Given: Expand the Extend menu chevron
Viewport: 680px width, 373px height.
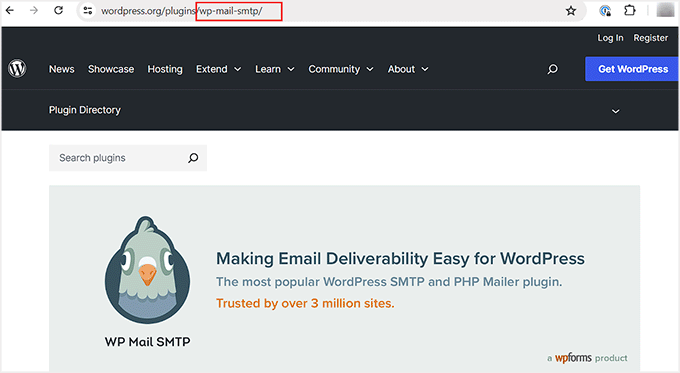Looking at the screenshot, I should point(238,69).
